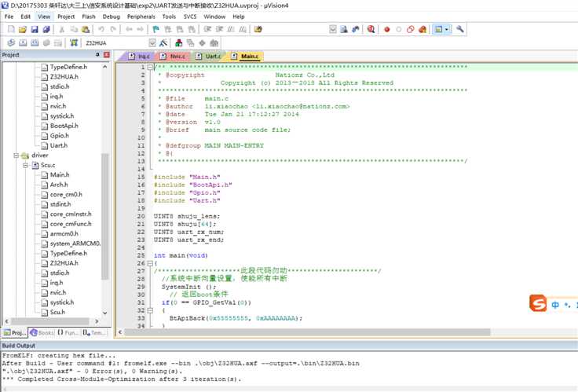The width and height of the screenshot is (578, 392).
Task: Insert a breakpoint with the red dot icon
Action: click(386, 29)
